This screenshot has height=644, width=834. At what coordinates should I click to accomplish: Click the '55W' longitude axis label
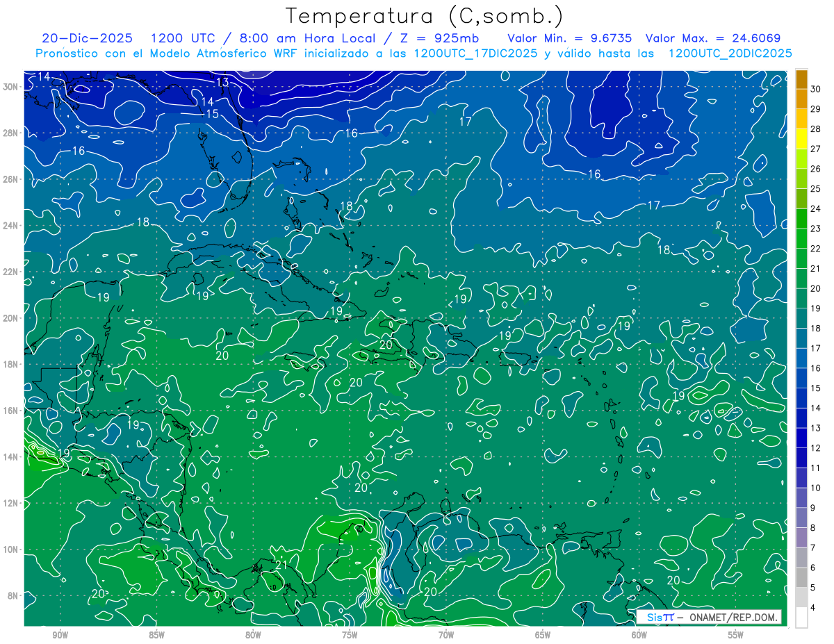coord(736,636)
